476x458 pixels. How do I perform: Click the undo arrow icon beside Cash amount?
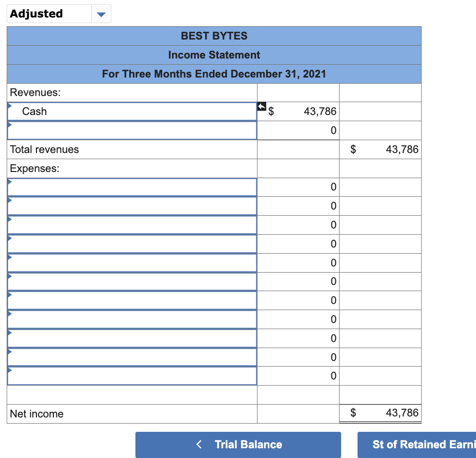[x=261, y=106]
